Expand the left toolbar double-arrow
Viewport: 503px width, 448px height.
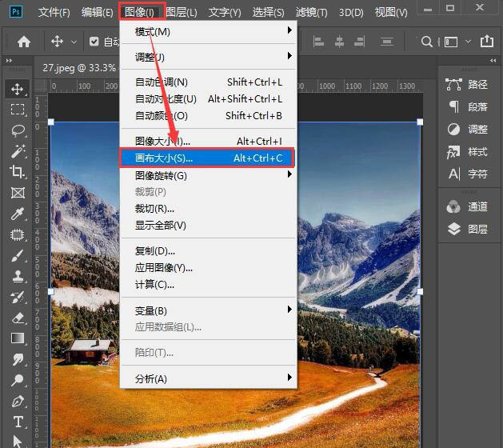tap(9, 60)
